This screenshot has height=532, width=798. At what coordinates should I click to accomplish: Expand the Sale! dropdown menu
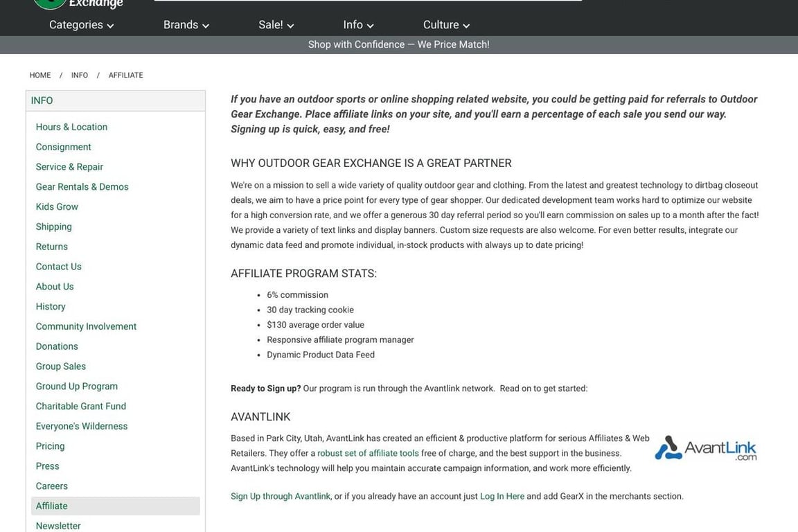click(276, 25)
